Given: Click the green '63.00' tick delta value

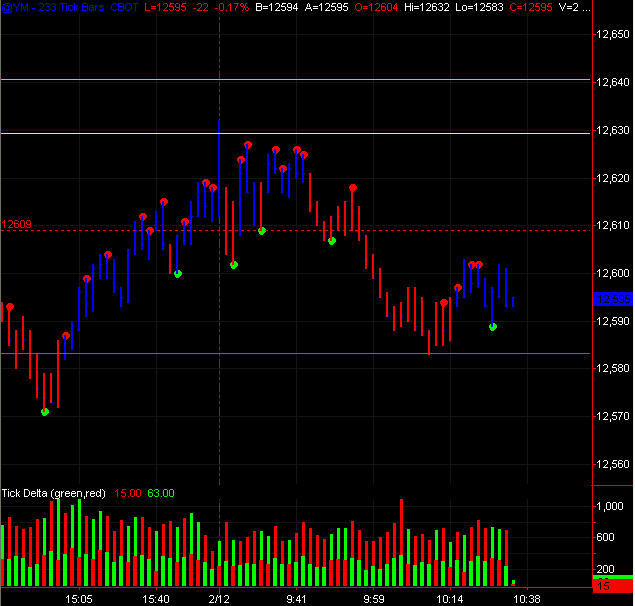Looking at the screenshot, I should tap(161, 493).
